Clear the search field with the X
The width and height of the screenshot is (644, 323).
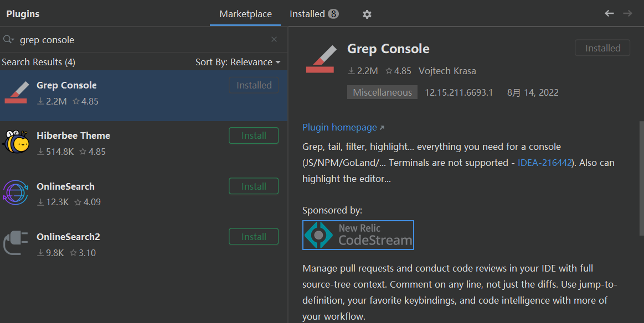coord(274,39)
